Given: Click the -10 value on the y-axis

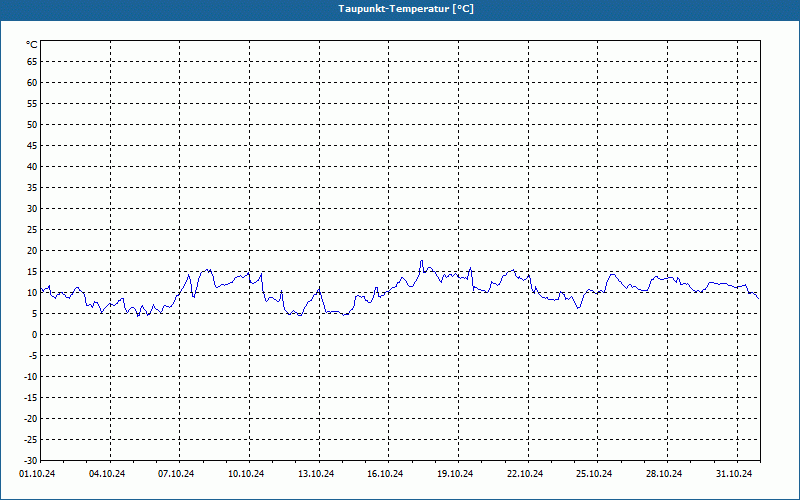Looking at the screenshot, I should (31, 377).
